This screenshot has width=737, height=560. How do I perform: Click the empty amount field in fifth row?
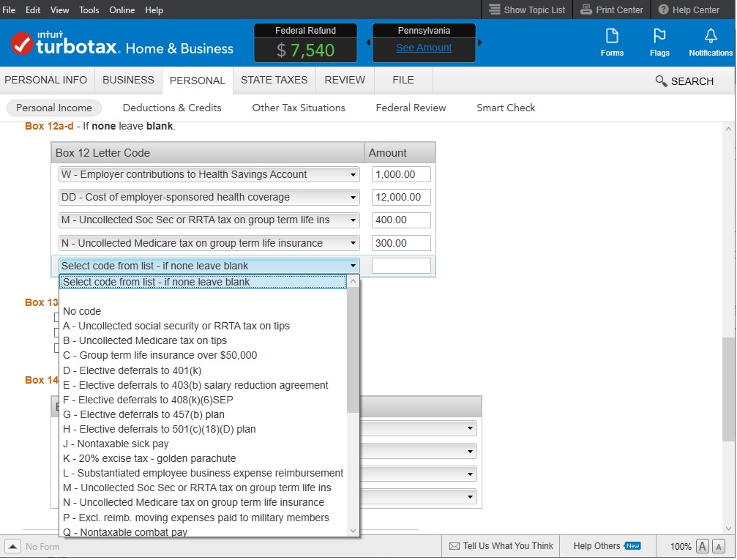pyautogui.click(x=401, y=266)
